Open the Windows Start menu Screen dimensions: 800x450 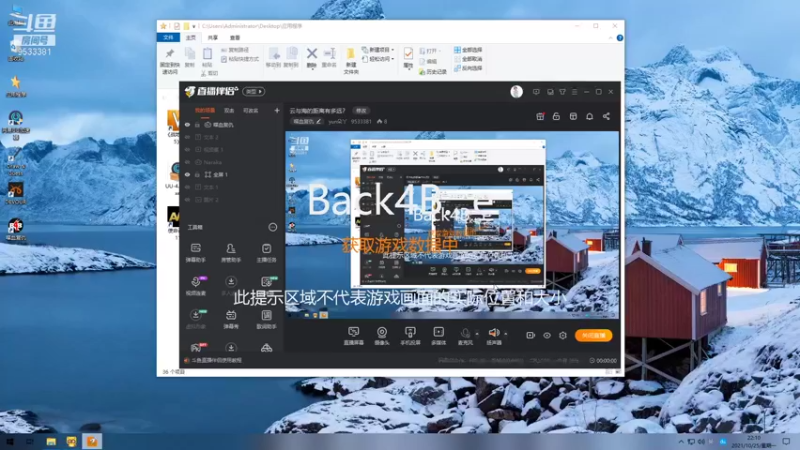(x=10, y=441)
